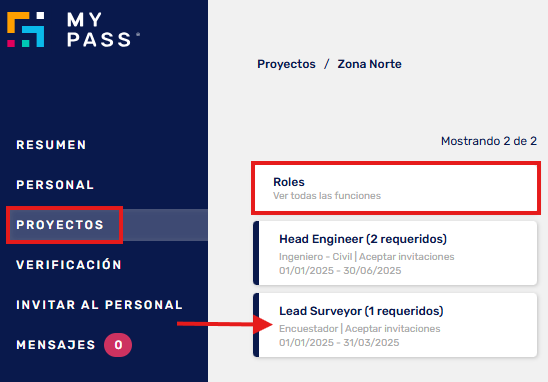This screenshot has width=548, height=382.
Task: Go to the Personal section
Action: tap(55, 185)
